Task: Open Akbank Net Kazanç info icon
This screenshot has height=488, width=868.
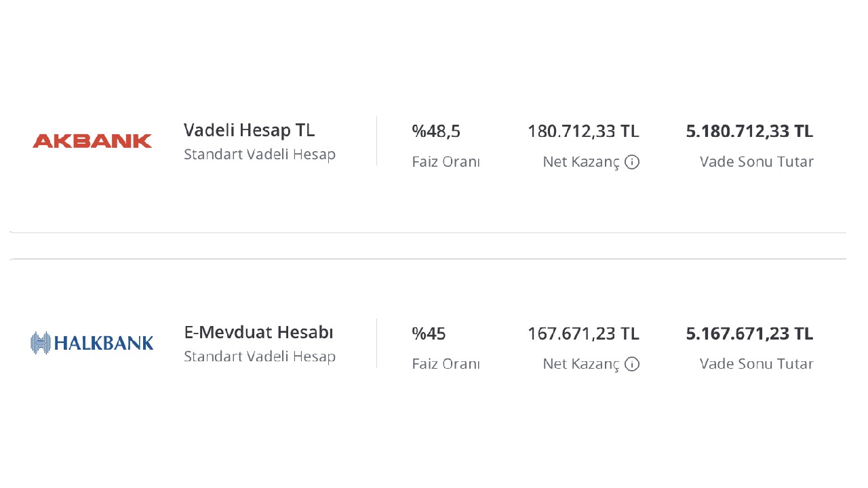Action: 632,162
